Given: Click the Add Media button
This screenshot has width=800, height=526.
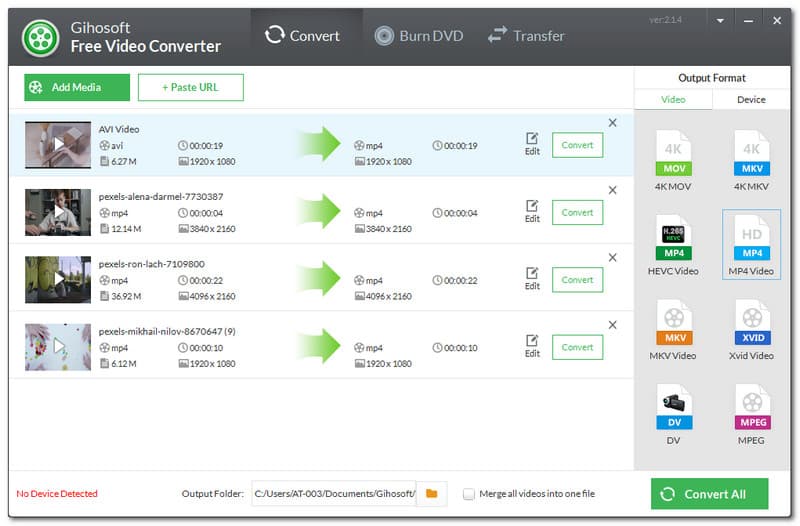Looking at the screenshot, I should click(77, 87).
